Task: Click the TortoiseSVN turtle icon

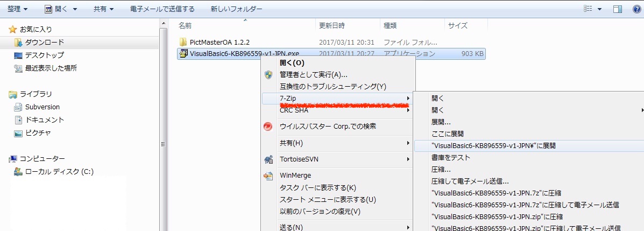Action: tap(268, 159)
